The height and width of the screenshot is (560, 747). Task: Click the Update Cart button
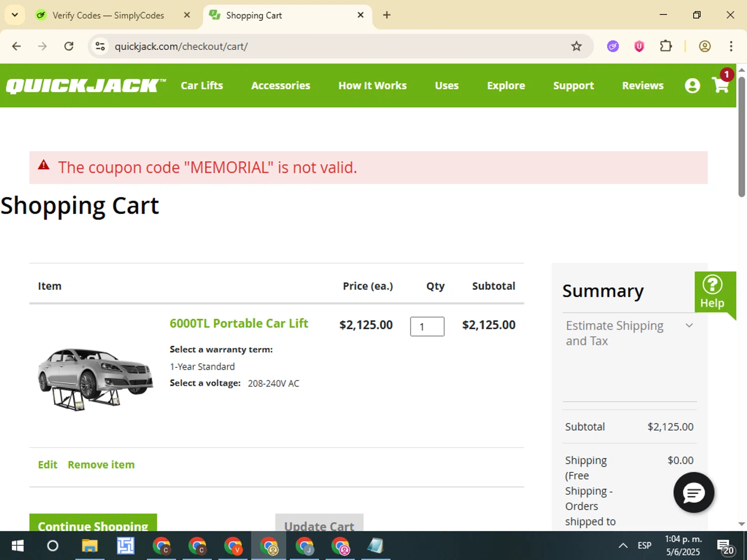click(x=319, y=523)
